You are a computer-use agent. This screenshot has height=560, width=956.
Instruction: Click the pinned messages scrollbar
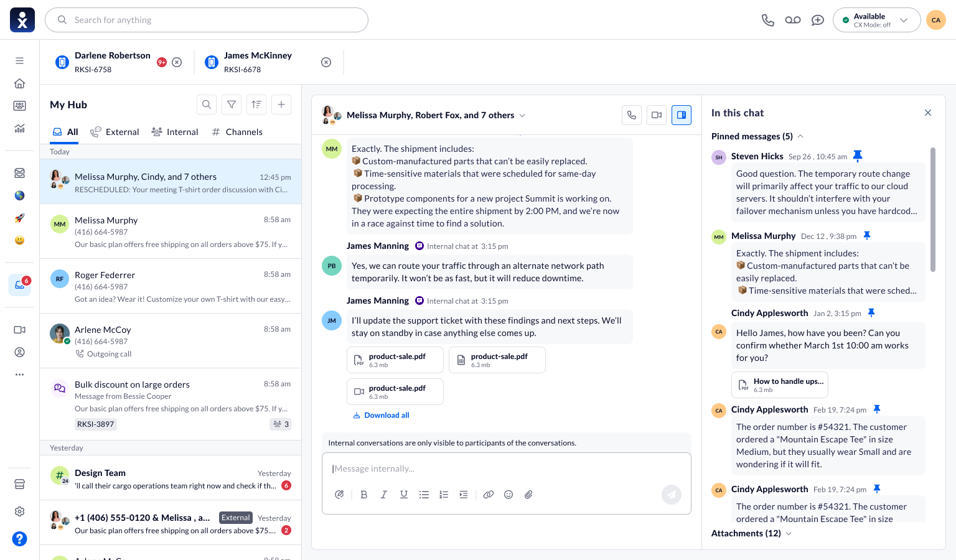coord(933,210)
